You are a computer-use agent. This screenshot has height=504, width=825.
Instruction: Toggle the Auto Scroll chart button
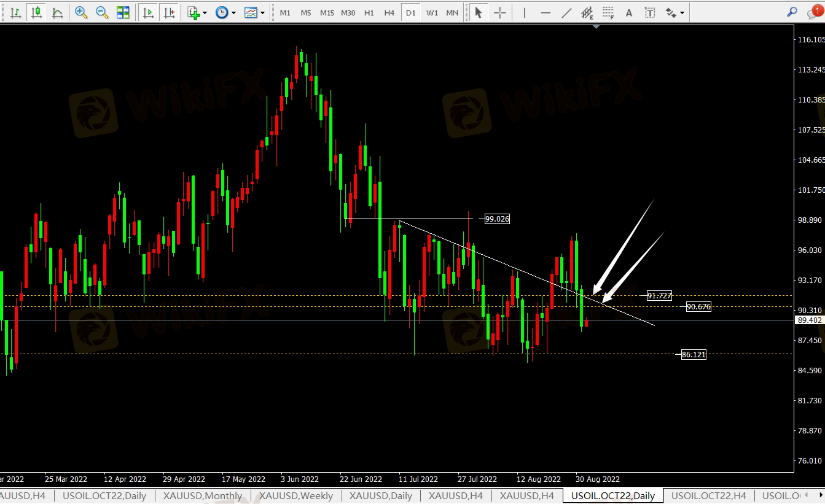(x=147, y=12)
